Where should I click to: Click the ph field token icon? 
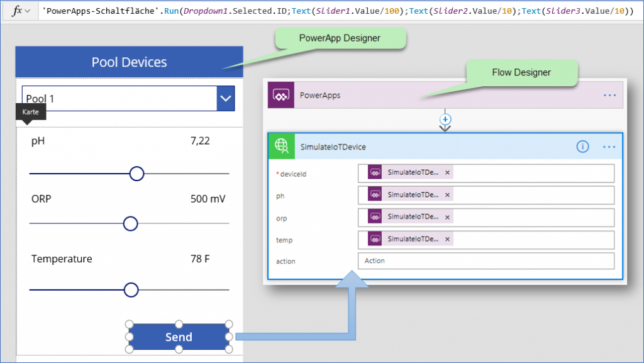pyautogui.click(x=375, y=195)
